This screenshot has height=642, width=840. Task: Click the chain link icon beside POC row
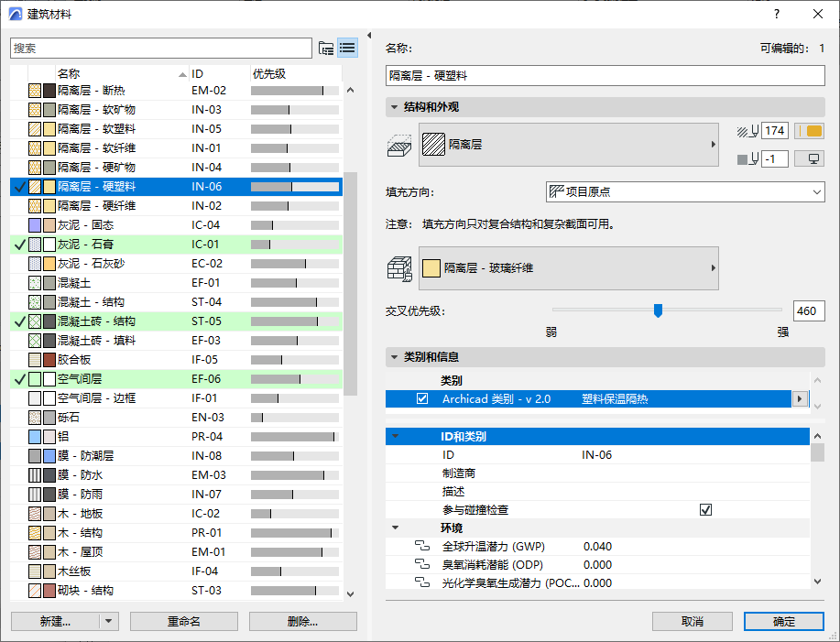click(x=422, y=582)
